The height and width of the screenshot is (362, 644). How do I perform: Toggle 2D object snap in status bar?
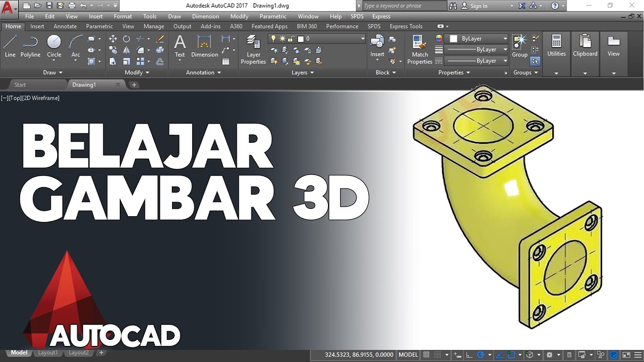pyautogui.click(x=511, y=354)
